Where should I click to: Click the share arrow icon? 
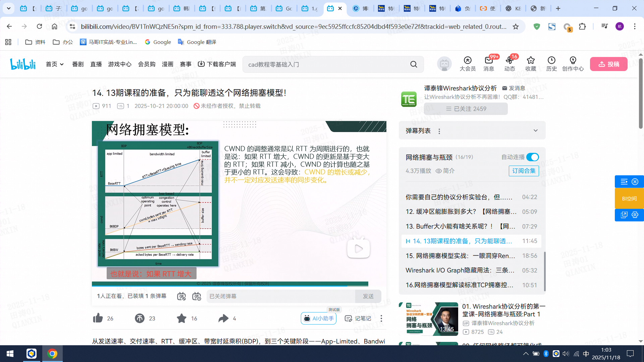click(x=223, y=318)
